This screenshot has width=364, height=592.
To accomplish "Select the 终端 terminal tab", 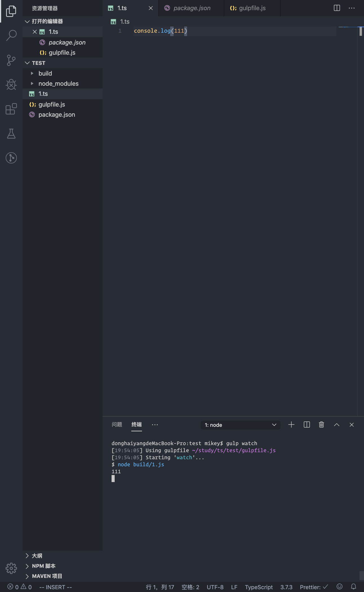I will 137,425.
